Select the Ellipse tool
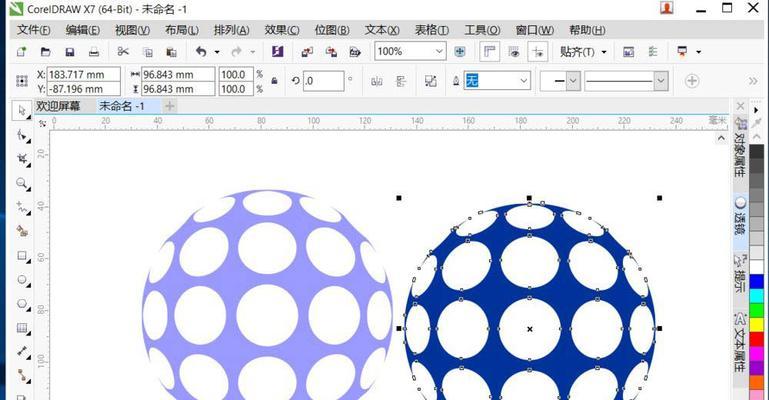 (x=22, y=280)
